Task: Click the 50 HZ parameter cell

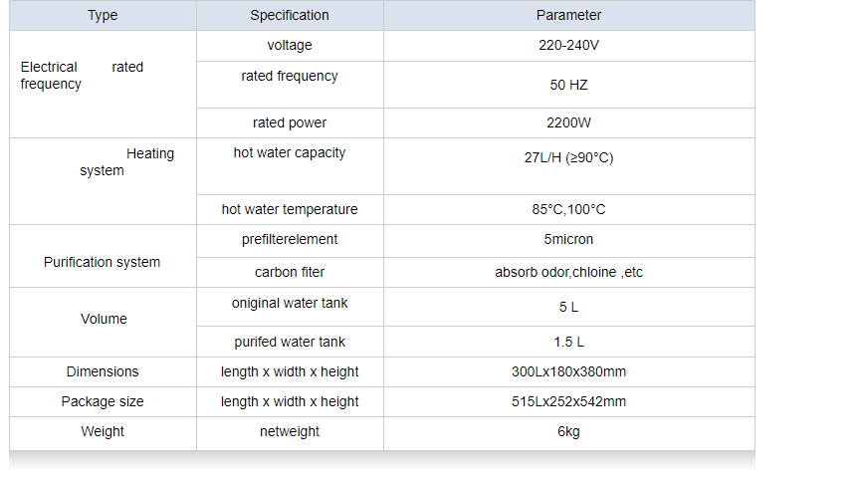Action: click(568, 85)
